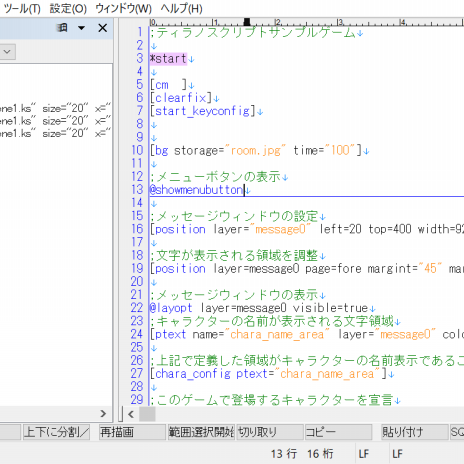Click the 切り取り cut button
464x464 pixels.
270,432
